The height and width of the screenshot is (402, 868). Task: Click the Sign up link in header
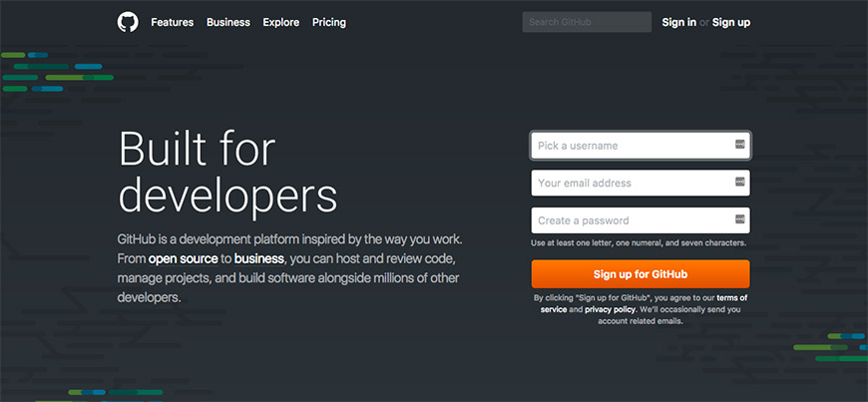(730, 22)
